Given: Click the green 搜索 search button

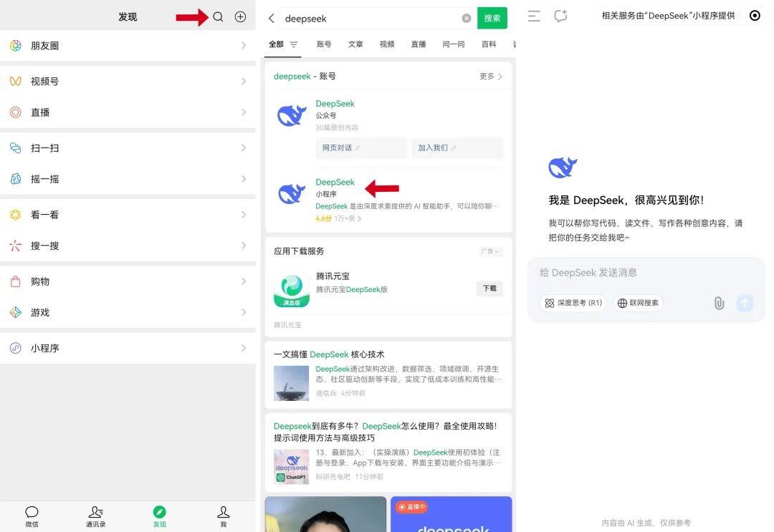Looking at the screenshot, I should (x=492, y=18).
